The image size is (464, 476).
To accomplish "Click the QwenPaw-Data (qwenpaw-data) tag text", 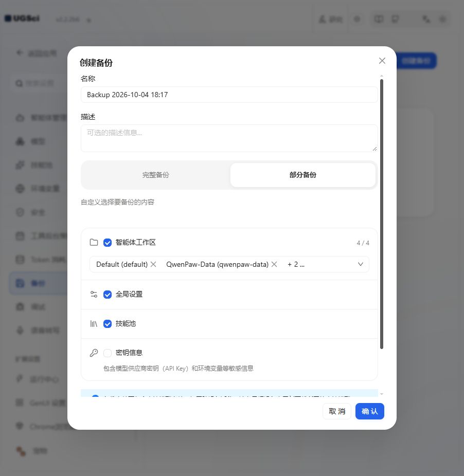I will tap(217, 264).
